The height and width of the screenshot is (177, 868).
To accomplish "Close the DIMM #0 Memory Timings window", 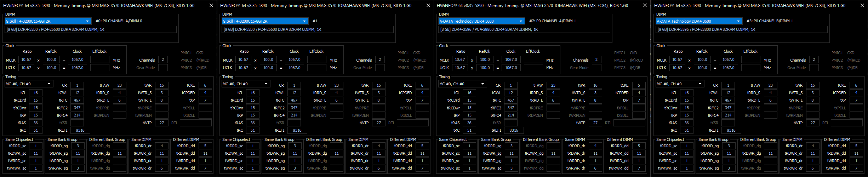I will pos(211,5).
